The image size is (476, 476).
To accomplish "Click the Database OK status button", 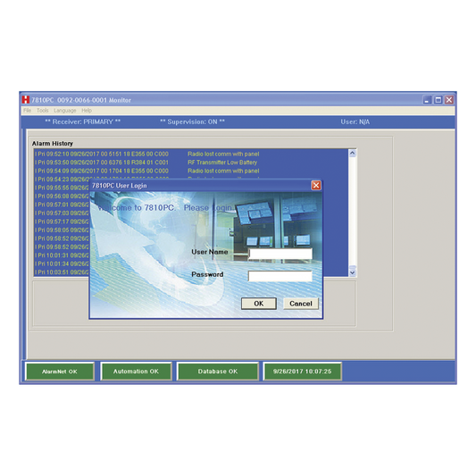I will [218, 372].
